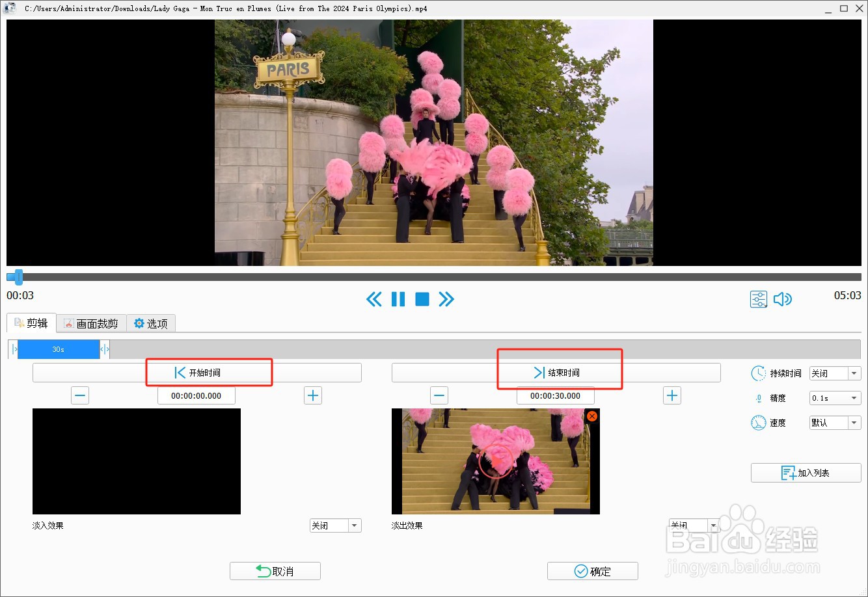Increase start time with plus button
The image size is (868, 597).
313,395
